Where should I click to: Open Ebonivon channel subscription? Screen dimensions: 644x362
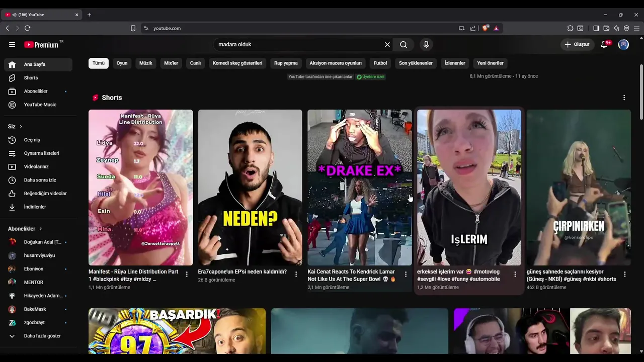pos(38,269)
